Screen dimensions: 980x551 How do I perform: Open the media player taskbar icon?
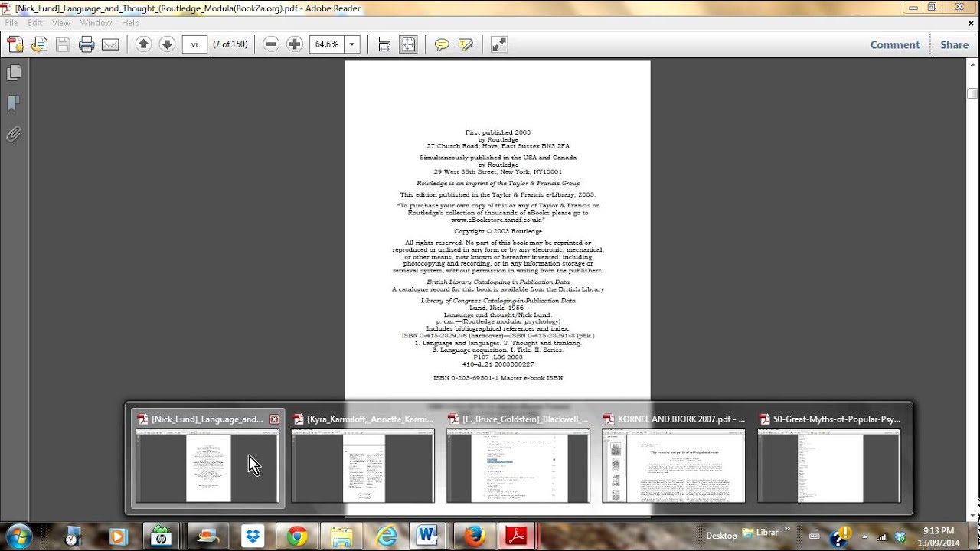coord(118,536)
